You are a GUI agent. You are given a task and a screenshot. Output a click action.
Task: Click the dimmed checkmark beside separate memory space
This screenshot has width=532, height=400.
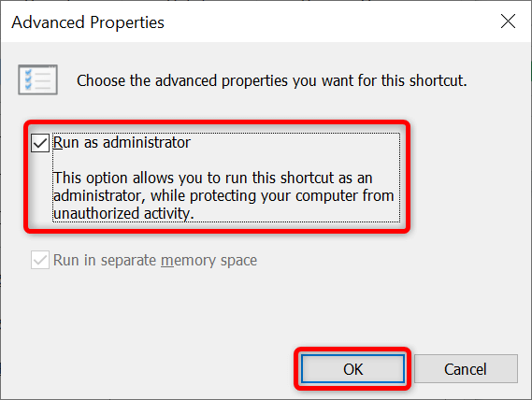[x=40, y=260]
